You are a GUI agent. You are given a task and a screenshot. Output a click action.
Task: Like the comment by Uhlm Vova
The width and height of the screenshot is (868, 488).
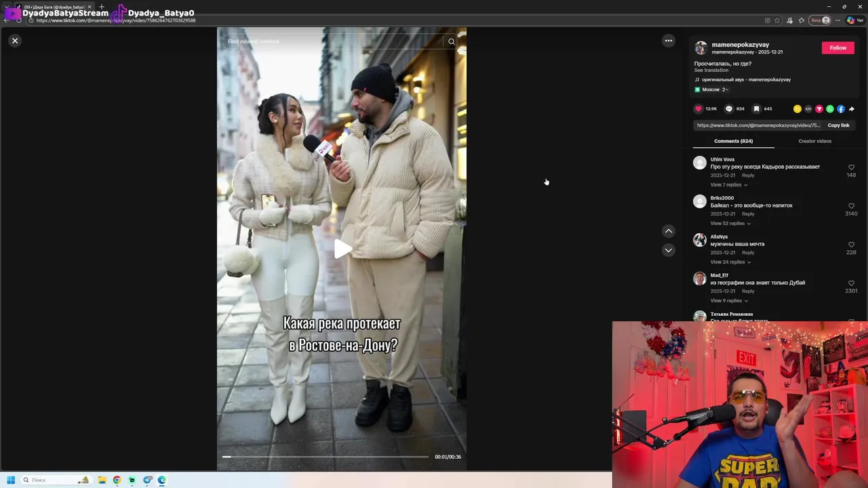851,167
